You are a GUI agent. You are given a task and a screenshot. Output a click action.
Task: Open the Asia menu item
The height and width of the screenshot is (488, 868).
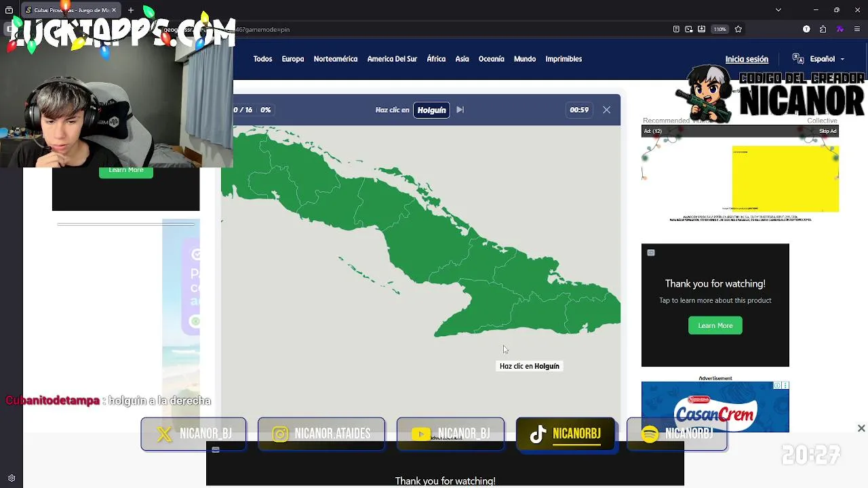coord(462,59)
